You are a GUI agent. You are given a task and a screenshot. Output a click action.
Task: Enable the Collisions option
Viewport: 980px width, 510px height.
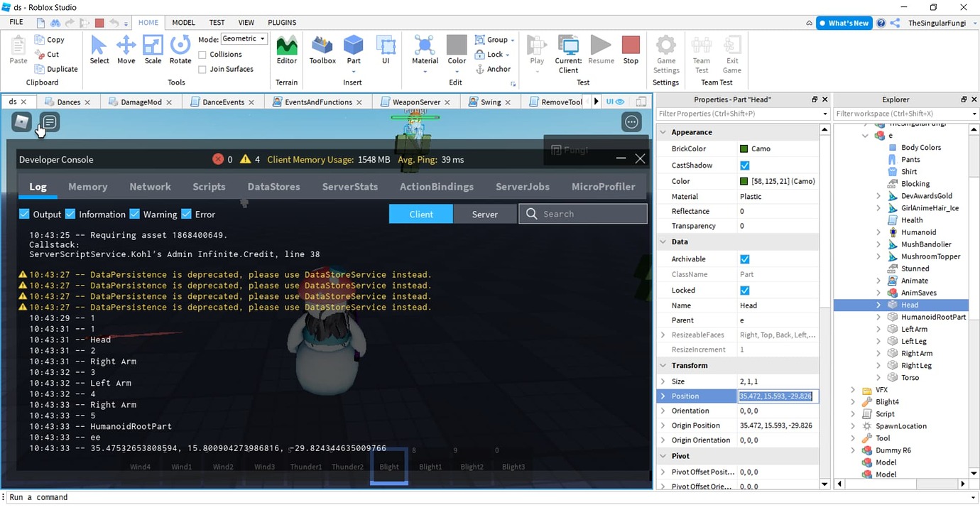[202, 54]
